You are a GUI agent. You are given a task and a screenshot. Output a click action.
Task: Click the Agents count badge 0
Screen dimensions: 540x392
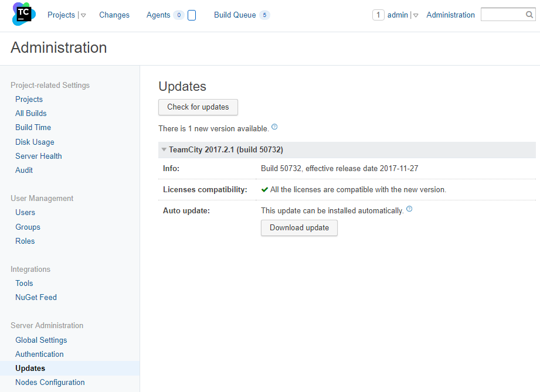click(x=179, y=15)
